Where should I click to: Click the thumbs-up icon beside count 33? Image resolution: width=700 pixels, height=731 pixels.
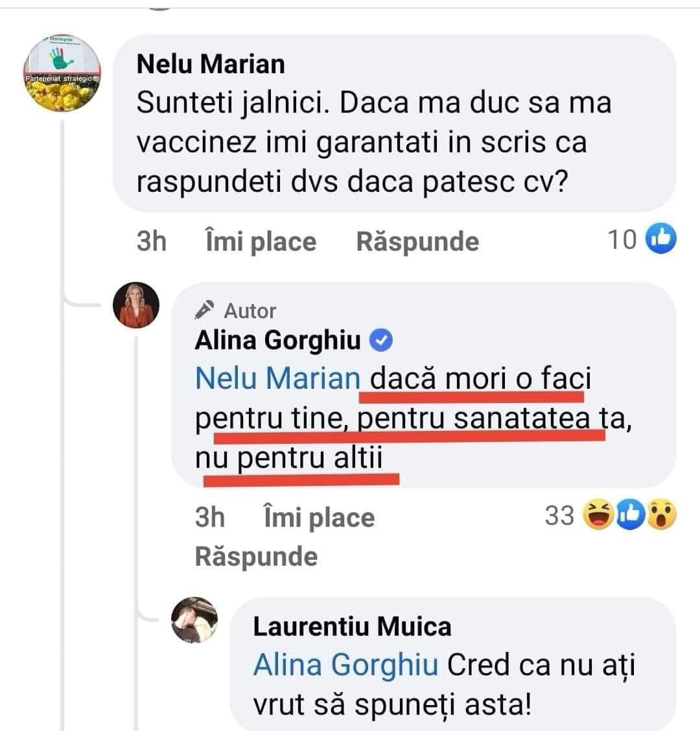click(629, 516)
